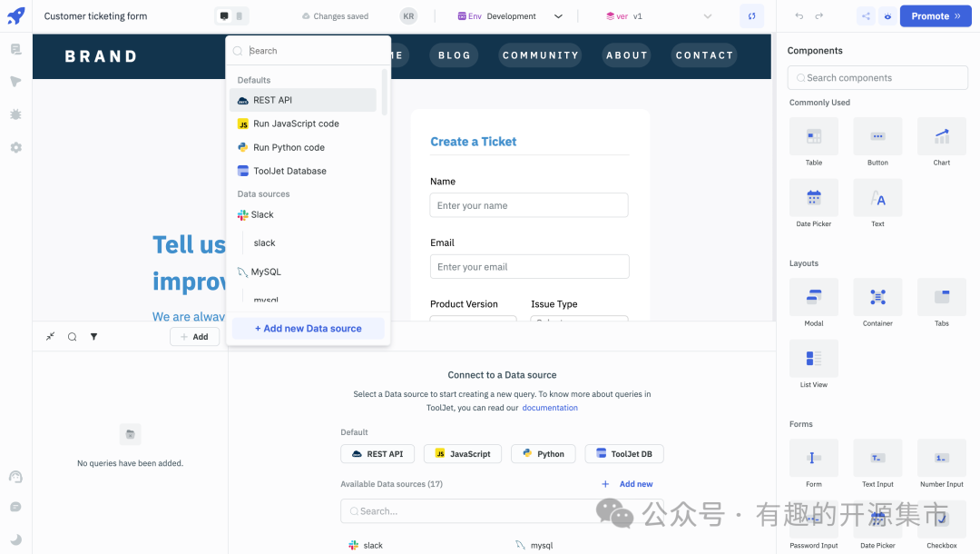This screenshot has height=554, width=980.
Task: Select the Text component icon
Action: coord(877,198)
